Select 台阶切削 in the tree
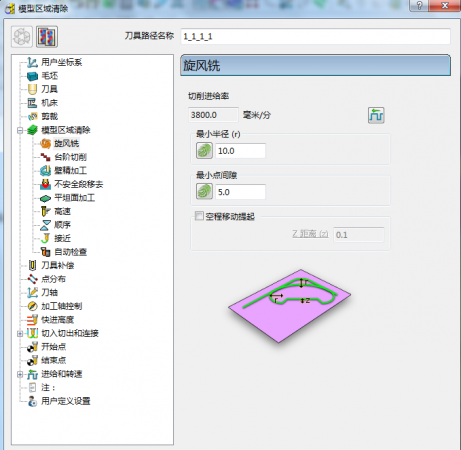Screen dimensions: 461x450 [70, 157]
